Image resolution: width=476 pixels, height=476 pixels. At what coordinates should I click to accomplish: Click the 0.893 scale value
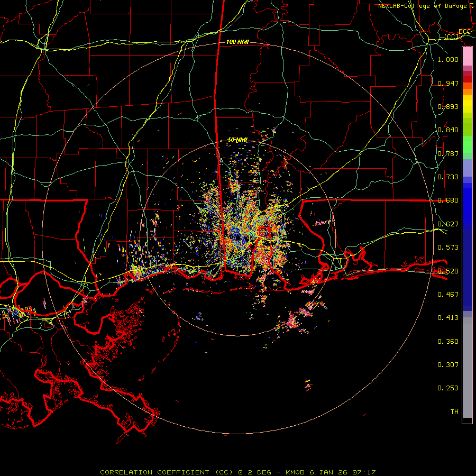448,106
